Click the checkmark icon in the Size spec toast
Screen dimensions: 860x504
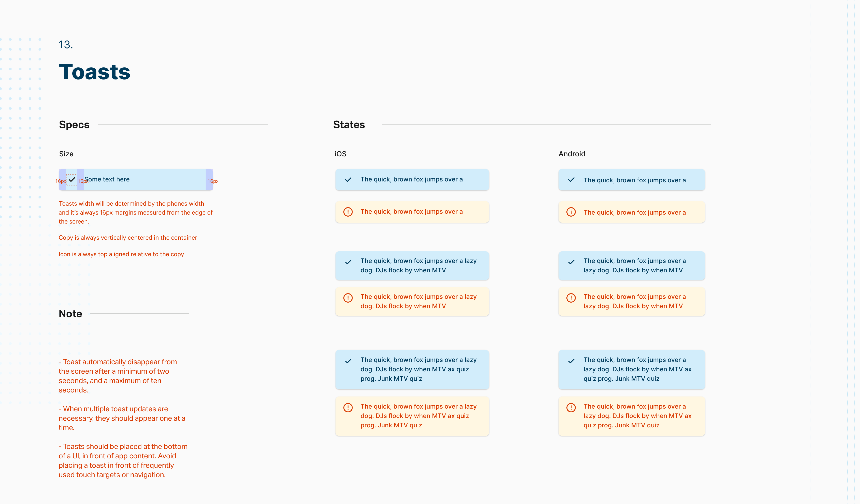[x=72, y=179]
